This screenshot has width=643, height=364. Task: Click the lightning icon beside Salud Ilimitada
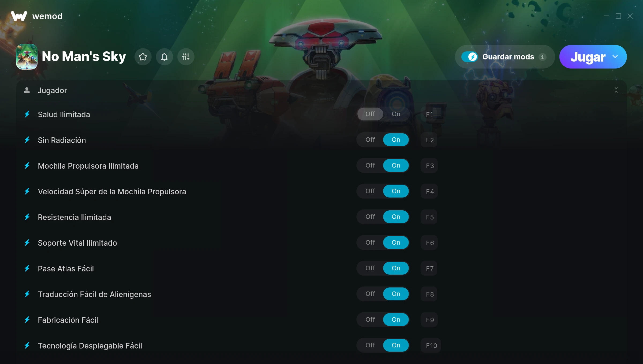[27, 114]
